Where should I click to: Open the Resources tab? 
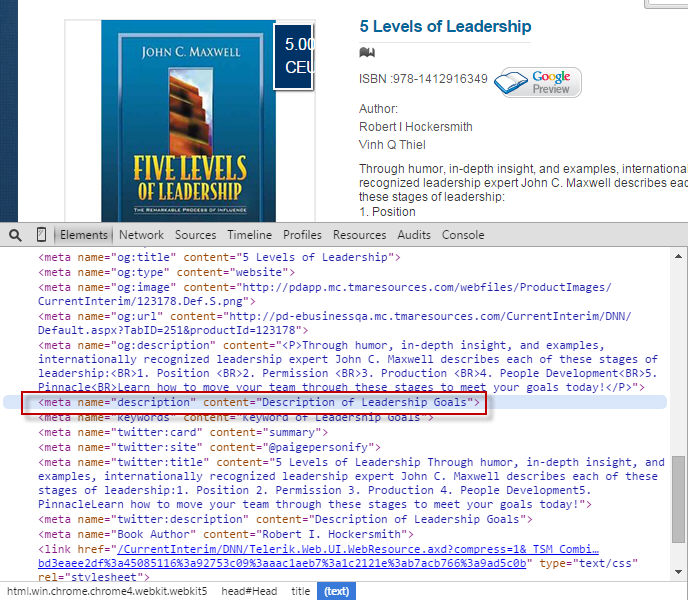click(x=359, y=235)
